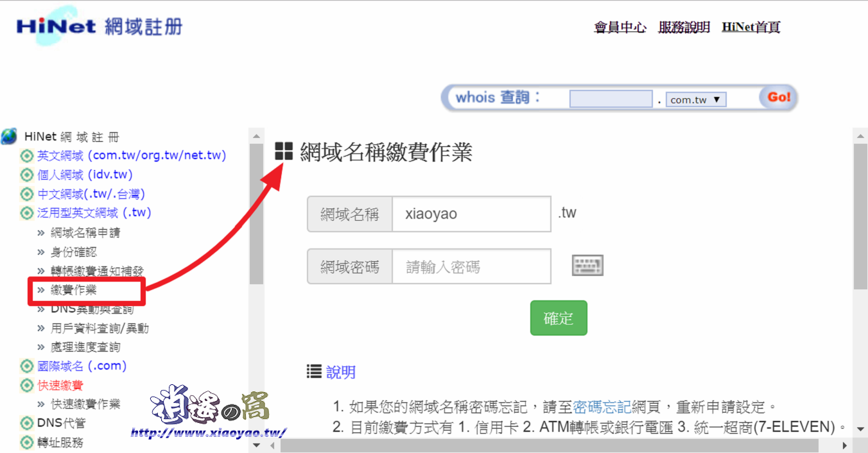Viewport: 868px width, 453px height.
Task: Open 網域名稱申請 in the sidebar
Action: 85,233
